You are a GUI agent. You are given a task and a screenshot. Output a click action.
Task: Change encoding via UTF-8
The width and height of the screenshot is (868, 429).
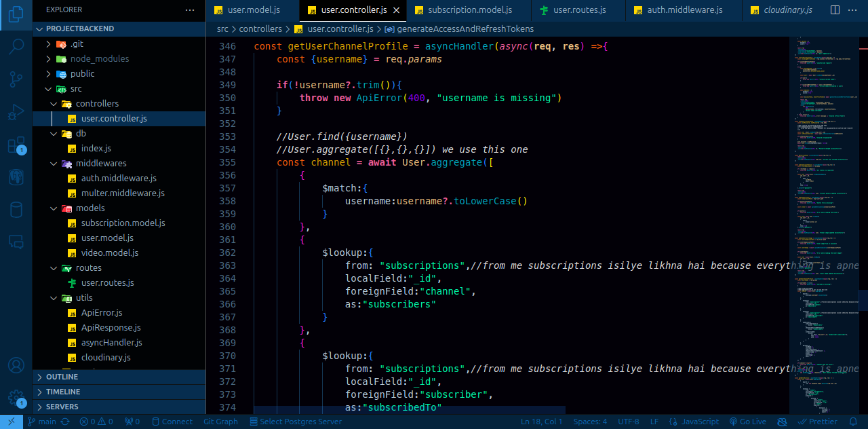click(x=629, y=422)
